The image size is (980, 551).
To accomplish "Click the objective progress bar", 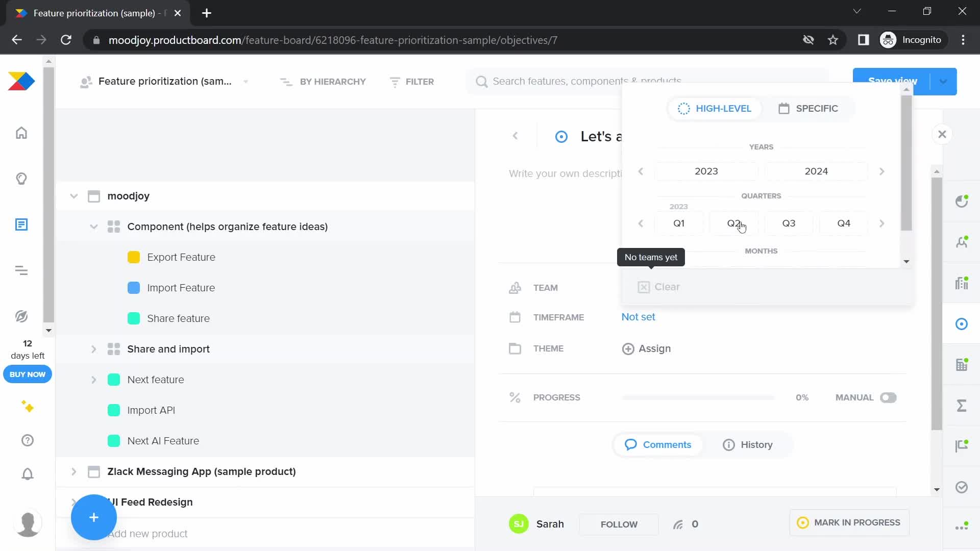I will tap(698, 397).
